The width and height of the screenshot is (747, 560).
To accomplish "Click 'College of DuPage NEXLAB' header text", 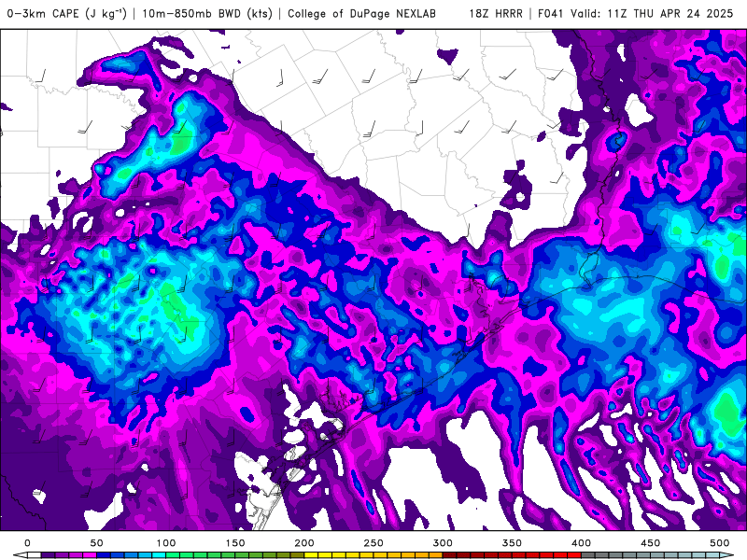I will click(x=361, y=14).
